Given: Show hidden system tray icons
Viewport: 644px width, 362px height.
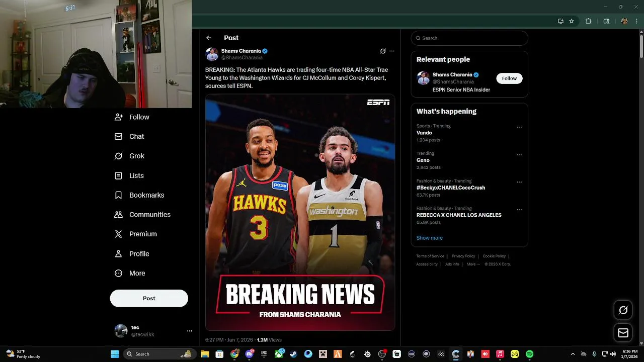Looking at the screenshot, I should [x=573, y=354].
